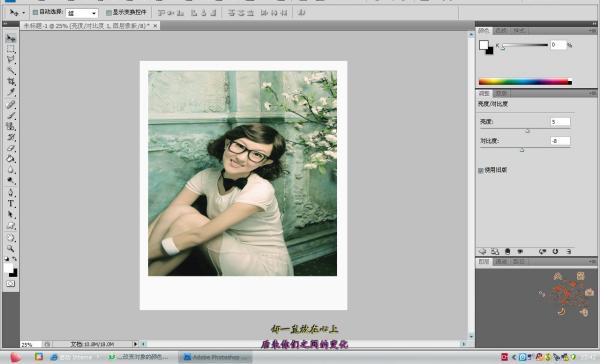The width and height of the screenshot is (600, 364).
Task: Click Quick Mask mode button at toolbox bottom
Action: (10, 284)
